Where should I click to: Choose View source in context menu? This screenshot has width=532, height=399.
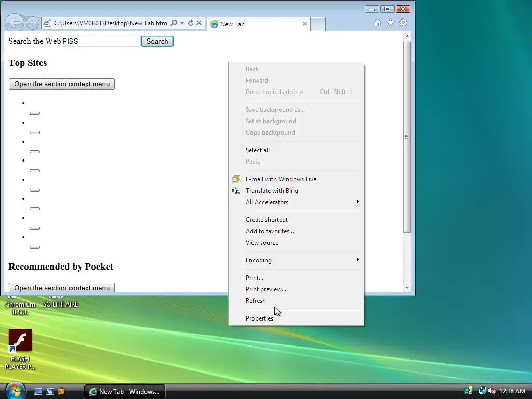coord(296,243)
